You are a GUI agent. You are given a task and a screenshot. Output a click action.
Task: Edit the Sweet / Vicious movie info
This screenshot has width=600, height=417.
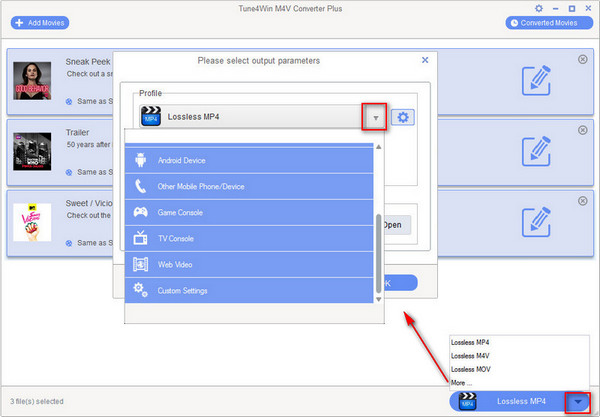click(x=536, y=222)
